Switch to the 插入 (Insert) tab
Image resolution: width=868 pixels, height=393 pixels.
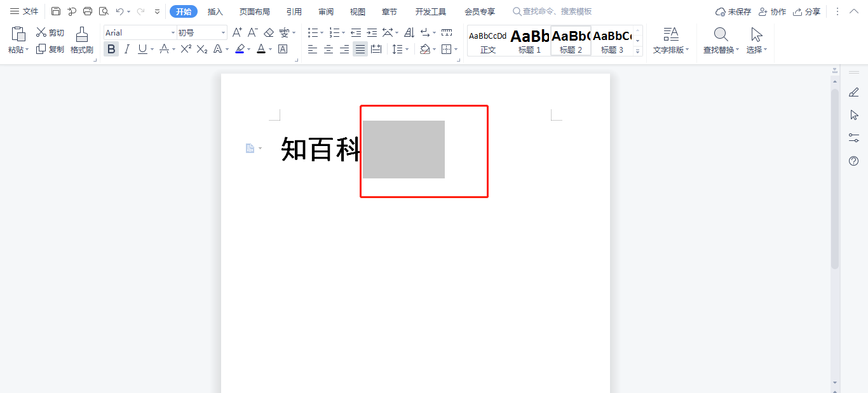point(215,11)
